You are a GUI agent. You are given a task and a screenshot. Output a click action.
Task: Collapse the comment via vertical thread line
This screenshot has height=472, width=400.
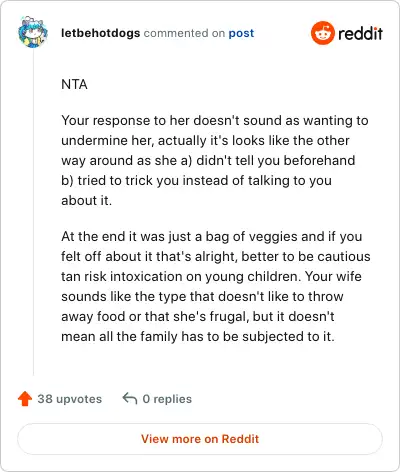(33, 212)
